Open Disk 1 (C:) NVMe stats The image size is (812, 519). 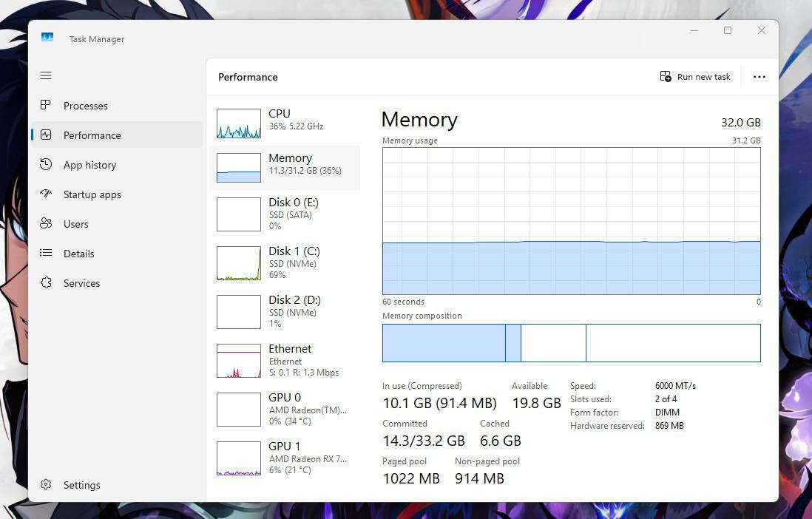pyautogui.click(x=285, y=262)
